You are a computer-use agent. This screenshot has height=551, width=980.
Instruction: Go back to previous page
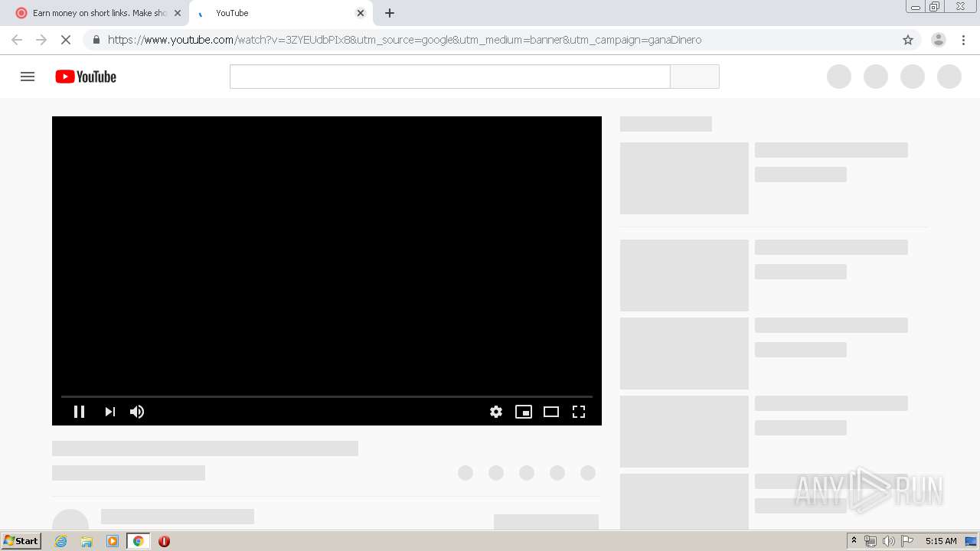click(17, 40)
